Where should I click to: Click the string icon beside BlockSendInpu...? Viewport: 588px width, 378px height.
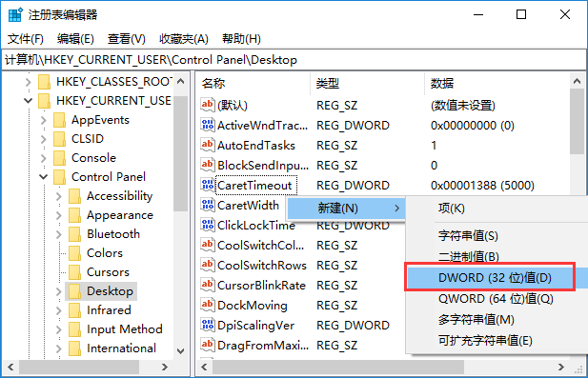click(208, 165)
